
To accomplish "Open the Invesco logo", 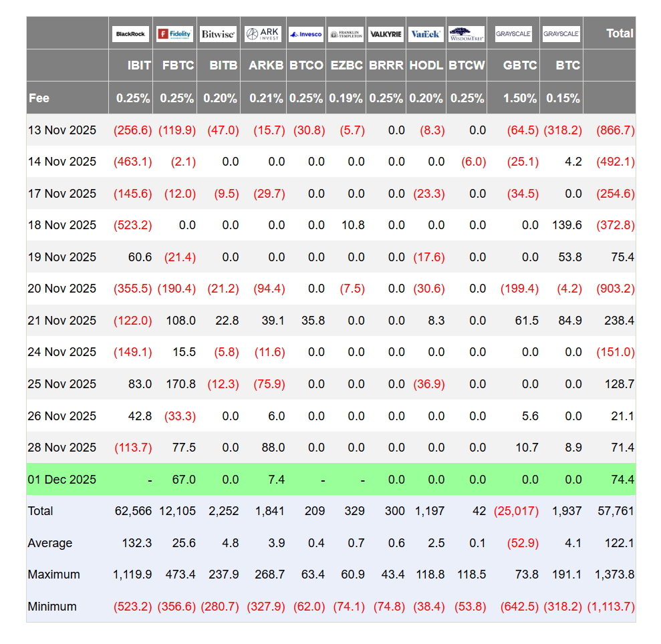I will [x=306, y=33].
